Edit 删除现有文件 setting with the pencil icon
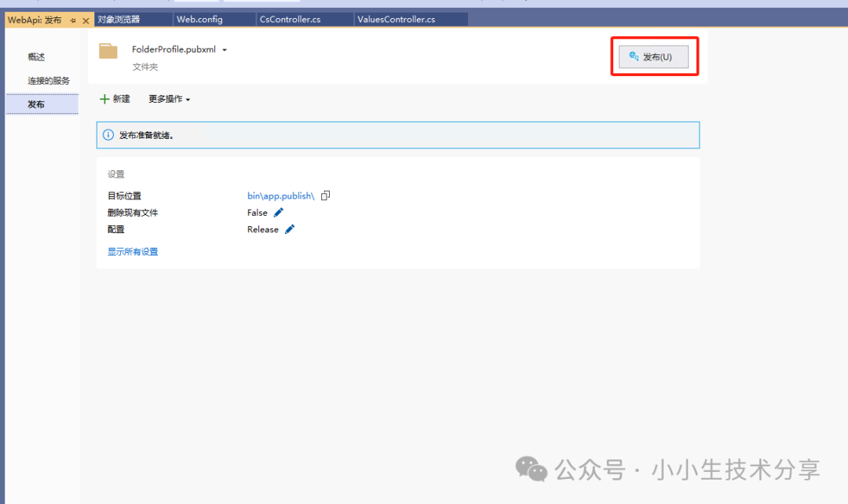This screenshot has width=848, height=504. tap(279, 213)
